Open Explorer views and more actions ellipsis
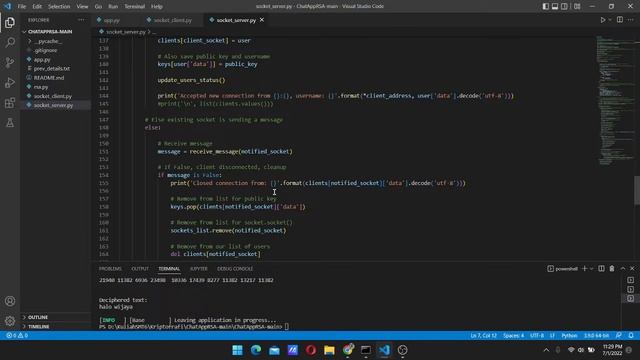This screenshot has height=360, width=640. coord(81,20)
